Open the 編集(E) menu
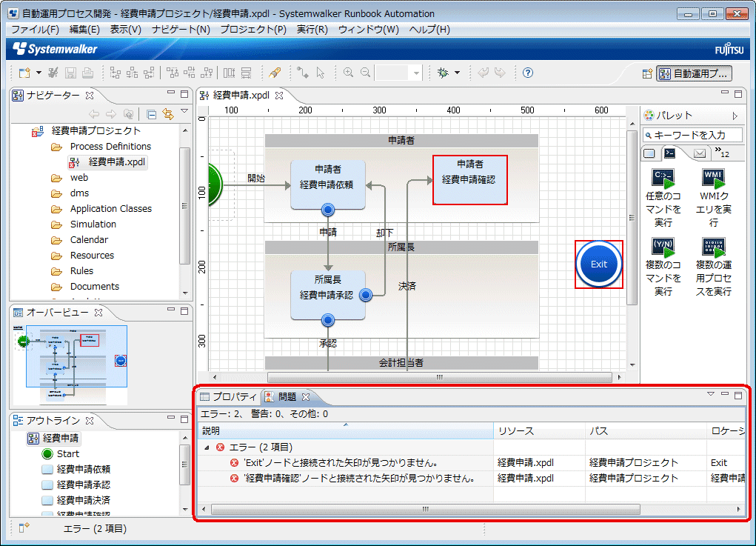The width and height of the screenshot is (756, 546). click(x=84, y=30)
